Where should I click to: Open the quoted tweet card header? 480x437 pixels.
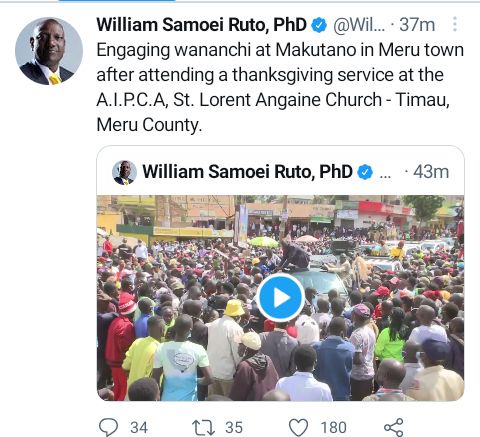click(280, 172)
